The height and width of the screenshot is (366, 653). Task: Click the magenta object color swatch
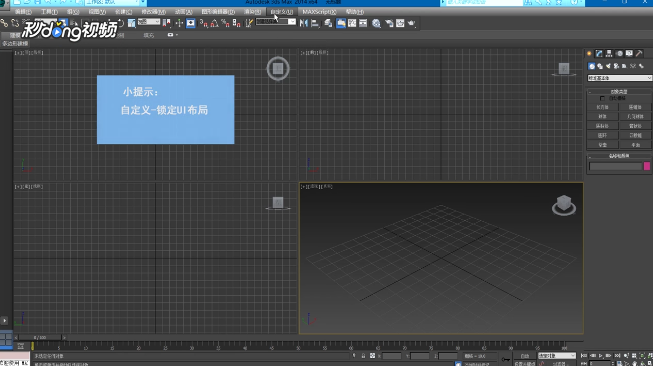pyautogui.click(x=647, y=166)
